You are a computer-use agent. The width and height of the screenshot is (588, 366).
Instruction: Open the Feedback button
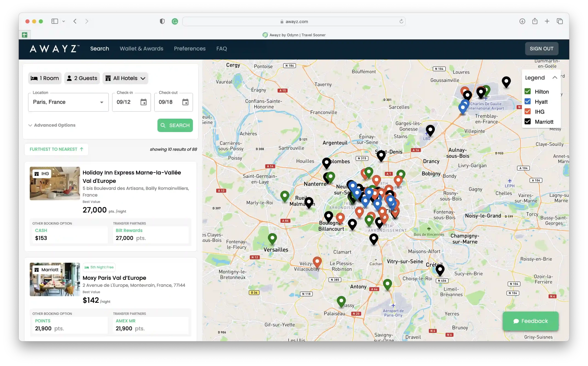click(x=530, y=321)
